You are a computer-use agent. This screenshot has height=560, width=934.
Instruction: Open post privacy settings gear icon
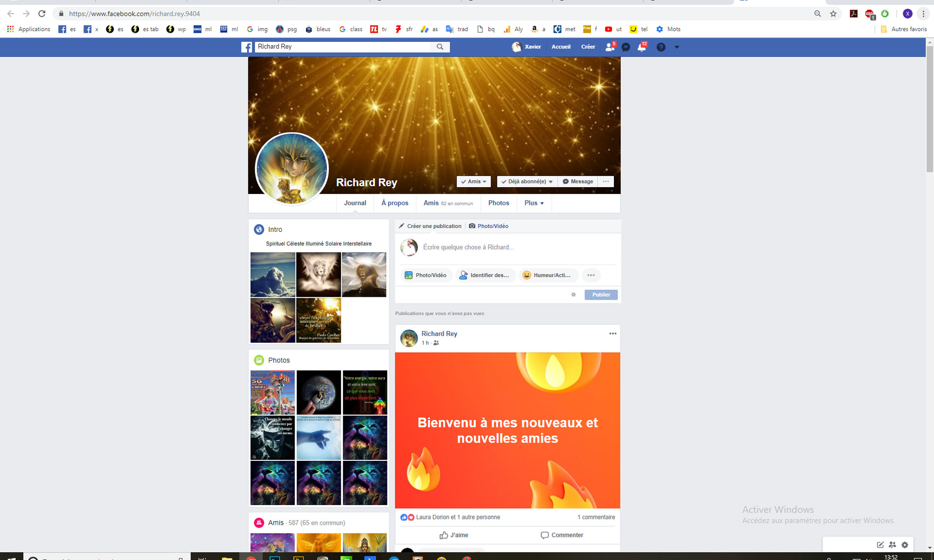[573, 295]
